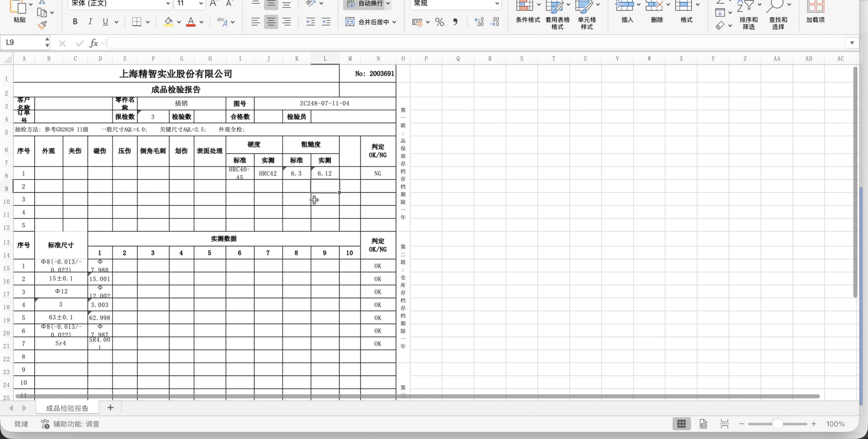868x439 pixels.
Task: Add a new sheet with the plus button
Action: point(110,408)
